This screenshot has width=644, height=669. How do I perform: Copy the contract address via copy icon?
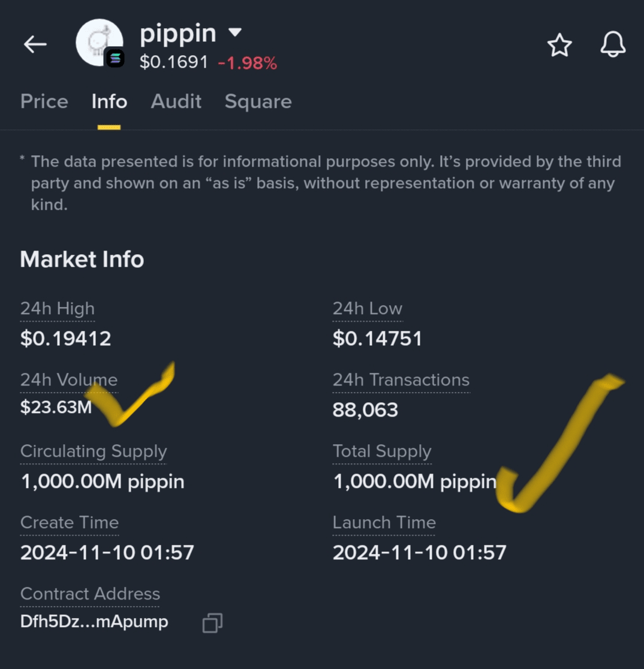click(x=212, y=623)
